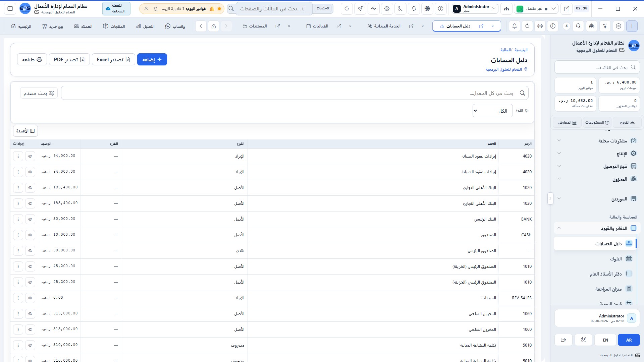Viewport: 644px width, 362px height.
Task: Click the paper-plane send icon in top bar
Action: pos(360,9)
